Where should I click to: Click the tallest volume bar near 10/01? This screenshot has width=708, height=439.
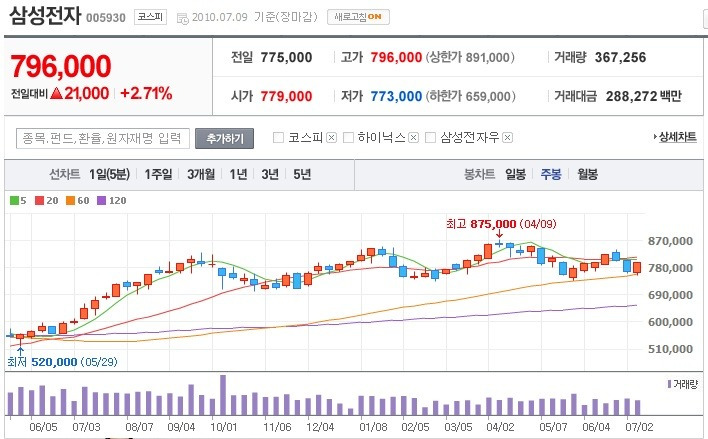pos(223,395)
